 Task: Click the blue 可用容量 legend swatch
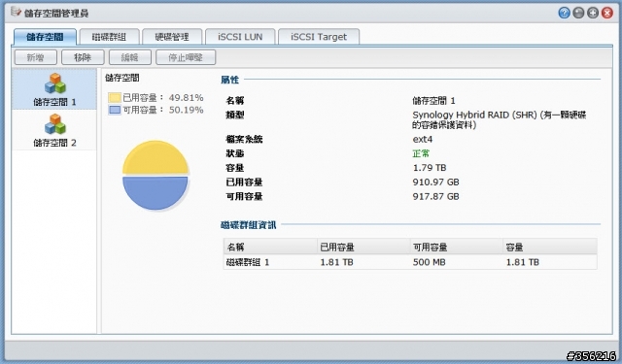tap(115, 110)
